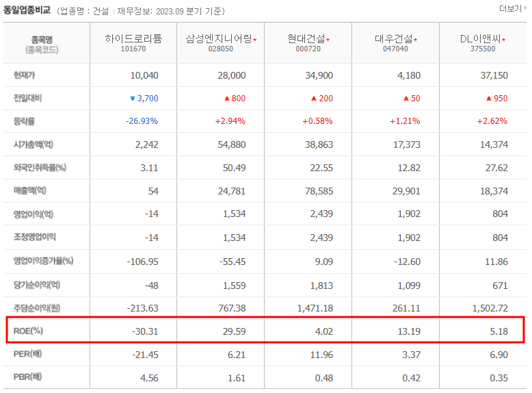
Task: Select the 동일업종비교 heading
Action: (x=27, y=10)
